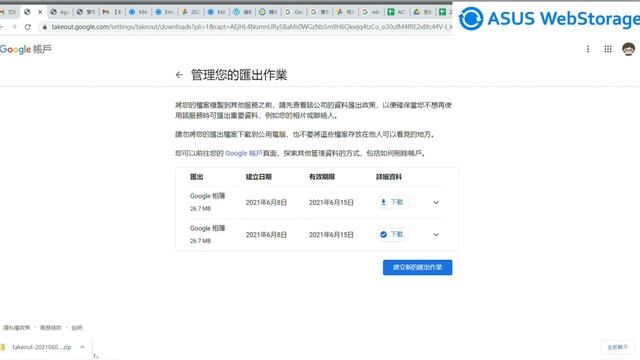Download the export with the arrow 下載 button
The height and width of the screenshot is (360, 640).
tap(392, 202)
